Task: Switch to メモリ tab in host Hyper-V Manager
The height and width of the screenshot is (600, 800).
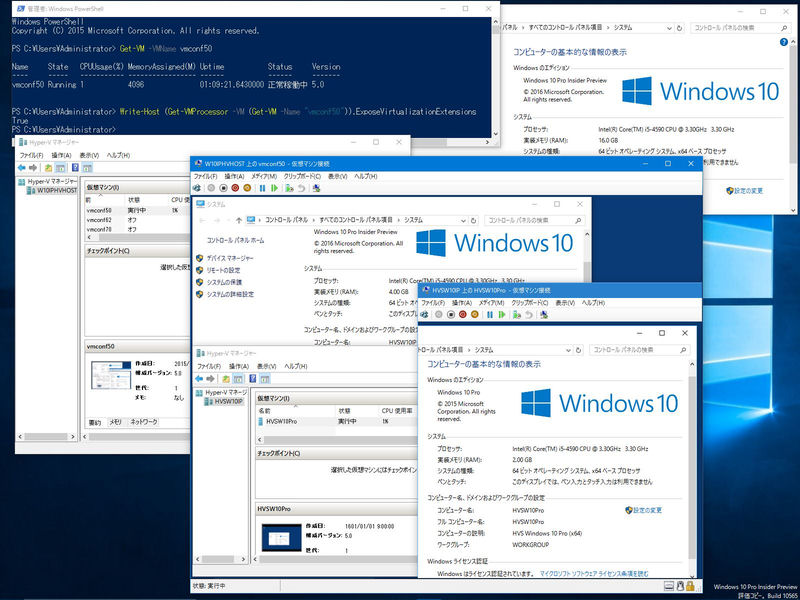Action: pyautogui.click(x=116, y=422)
